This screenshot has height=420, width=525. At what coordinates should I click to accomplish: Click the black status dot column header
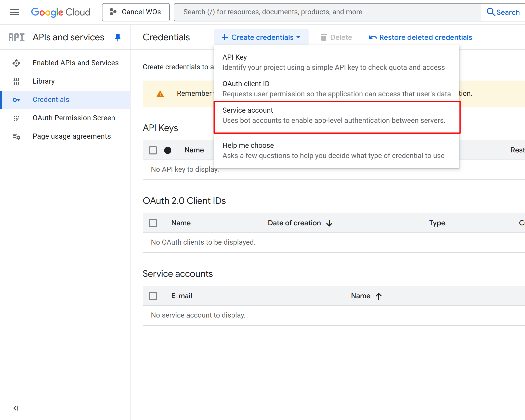click(168, 150)
